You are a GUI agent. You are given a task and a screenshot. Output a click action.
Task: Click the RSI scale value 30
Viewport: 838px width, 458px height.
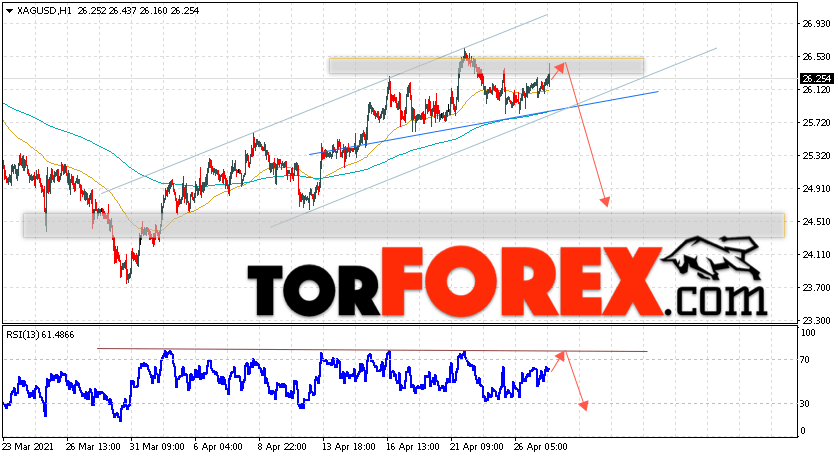pyautogui.click(x=805, y=403)
